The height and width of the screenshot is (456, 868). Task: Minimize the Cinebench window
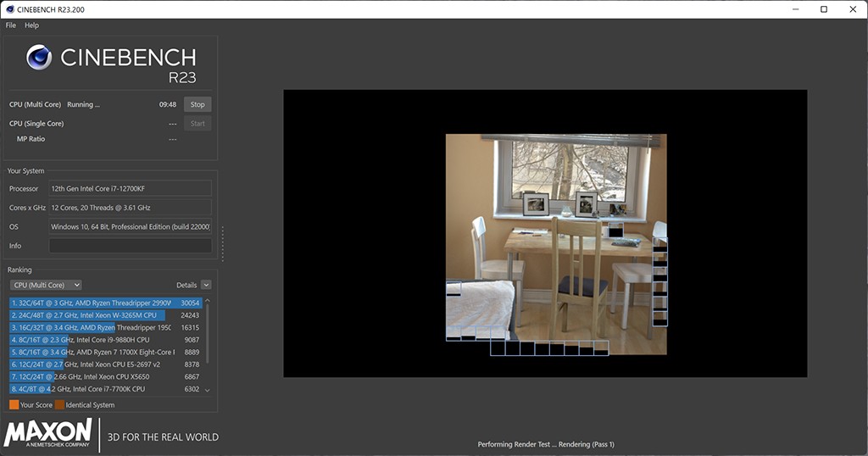794,9
